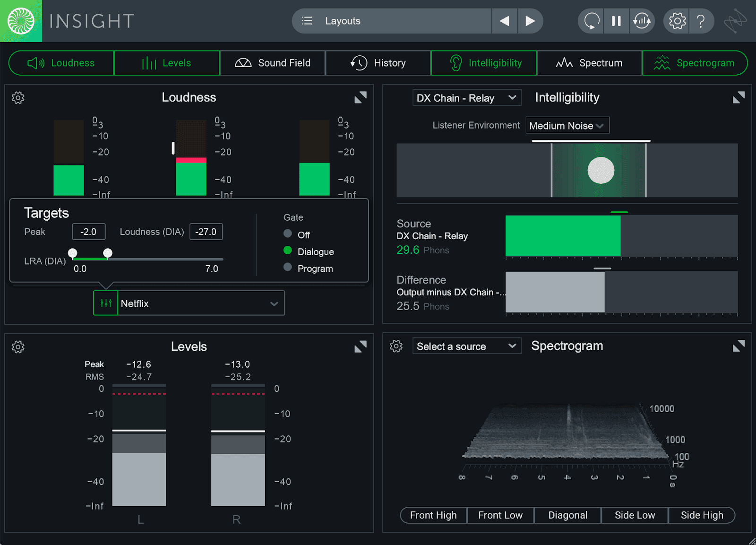The height and width of the screenshot is (545, 756).
Task: Go to next layout arrow
Action: [530, 21]
